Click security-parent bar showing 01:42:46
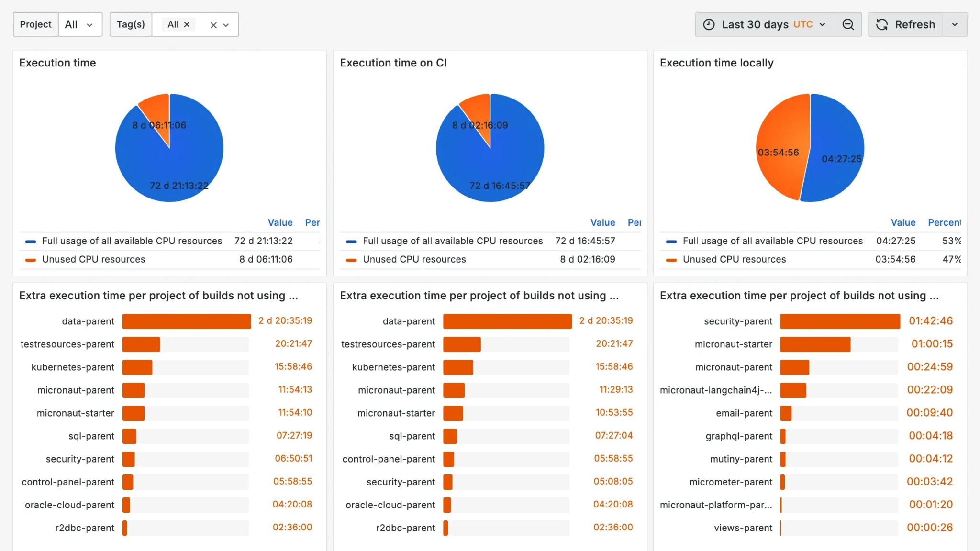The image size is (980, 551). (x=840, y=321)
